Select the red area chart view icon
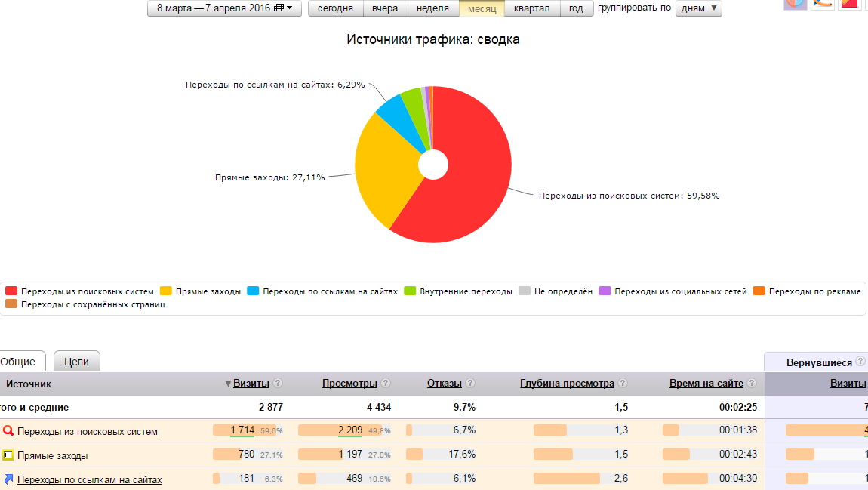This screenshot has width=868, height=490. [848, 5]
